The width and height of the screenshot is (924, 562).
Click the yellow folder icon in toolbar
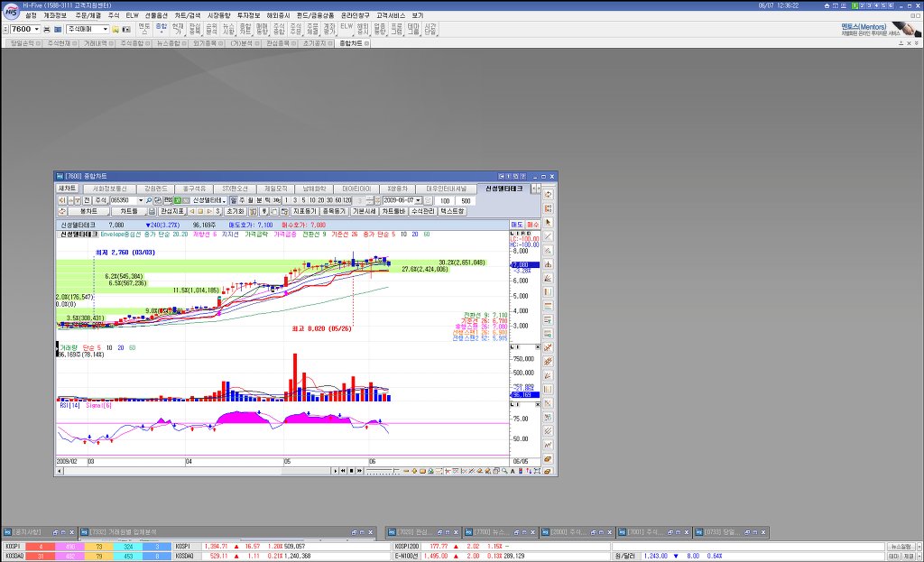(115, 29)
